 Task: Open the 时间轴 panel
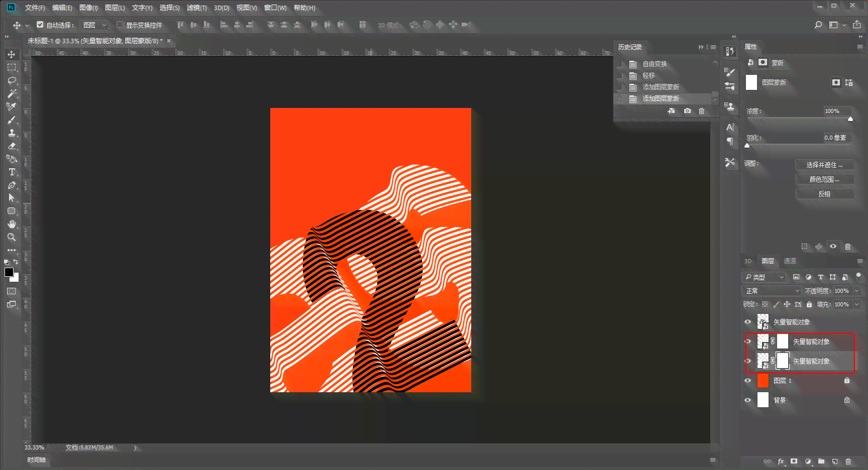click(x=36, y=460)
